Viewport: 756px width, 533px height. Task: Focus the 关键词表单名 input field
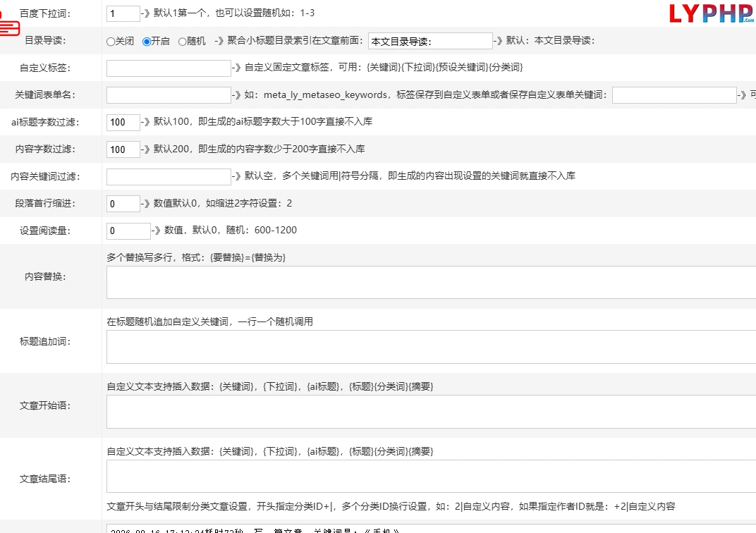coord(169,95)
